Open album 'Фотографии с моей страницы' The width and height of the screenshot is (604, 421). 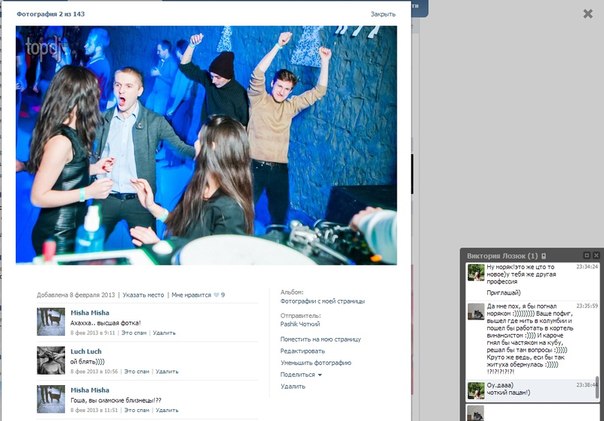click(x=322, y=300)
